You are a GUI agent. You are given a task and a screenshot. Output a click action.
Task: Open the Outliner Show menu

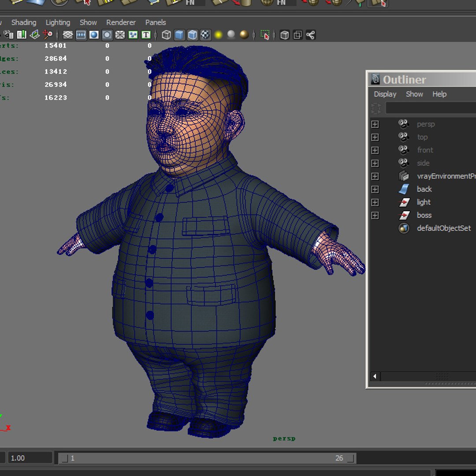414,94
